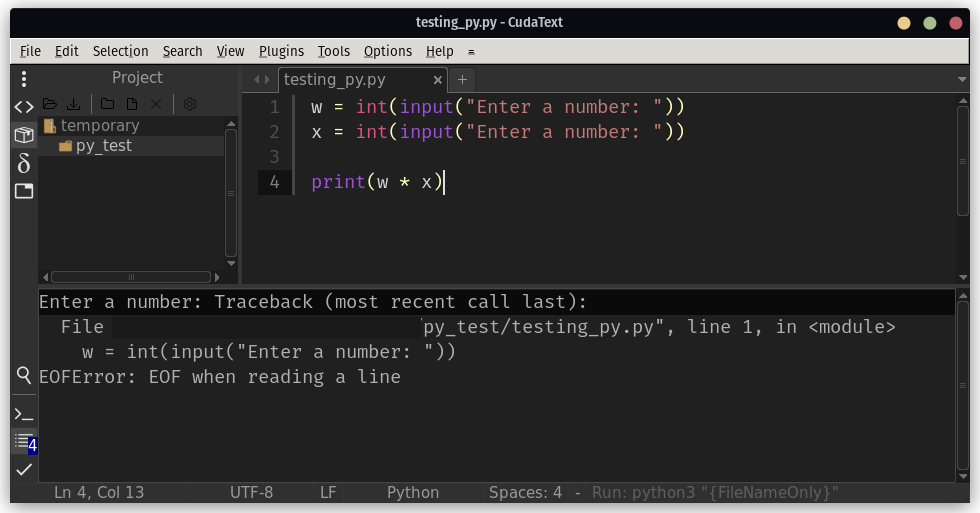Click the three-dot sidebar menu button
The image size is (980, 513).
tap(24, 79)
